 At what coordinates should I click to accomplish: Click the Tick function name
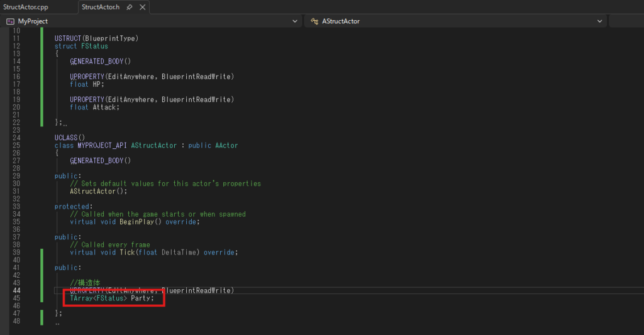127,252
